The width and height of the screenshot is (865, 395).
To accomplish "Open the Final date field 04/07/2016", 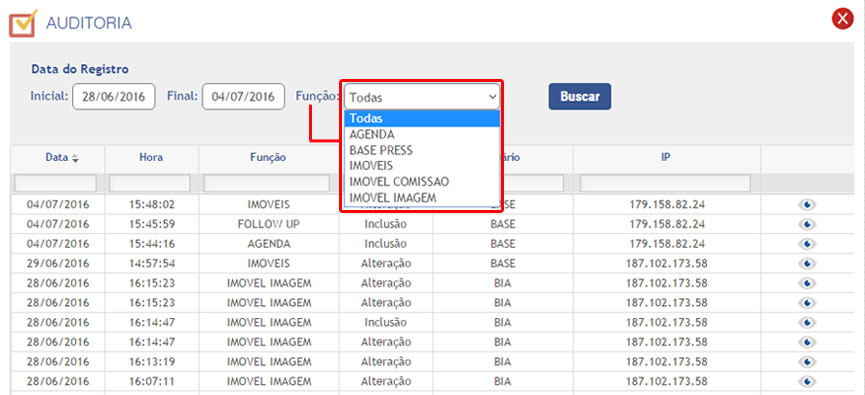I will (243, 97).
